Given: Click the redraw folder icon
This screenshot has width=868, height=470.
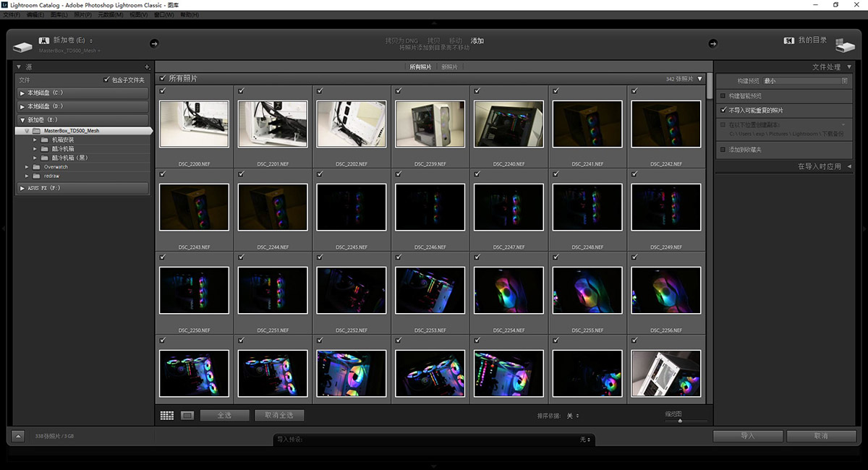Looking at the screenshot, I should click(36, 176).
